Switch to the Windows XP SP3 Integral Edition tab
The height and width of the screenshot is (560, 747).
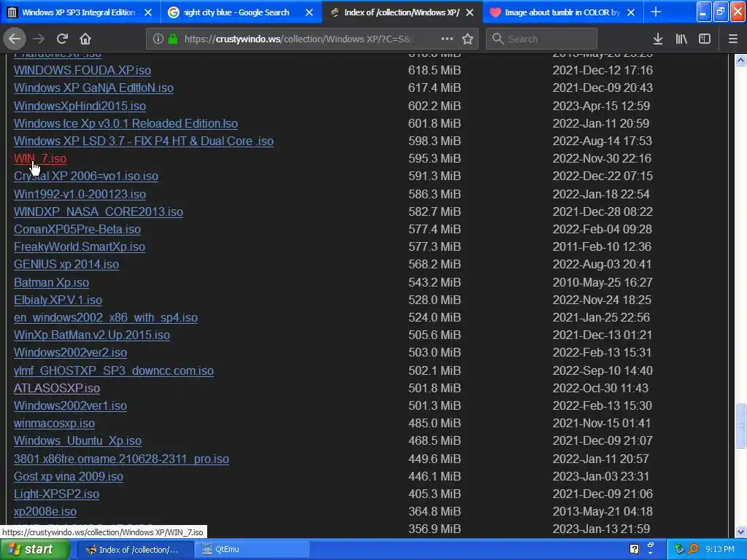(79, 12)
